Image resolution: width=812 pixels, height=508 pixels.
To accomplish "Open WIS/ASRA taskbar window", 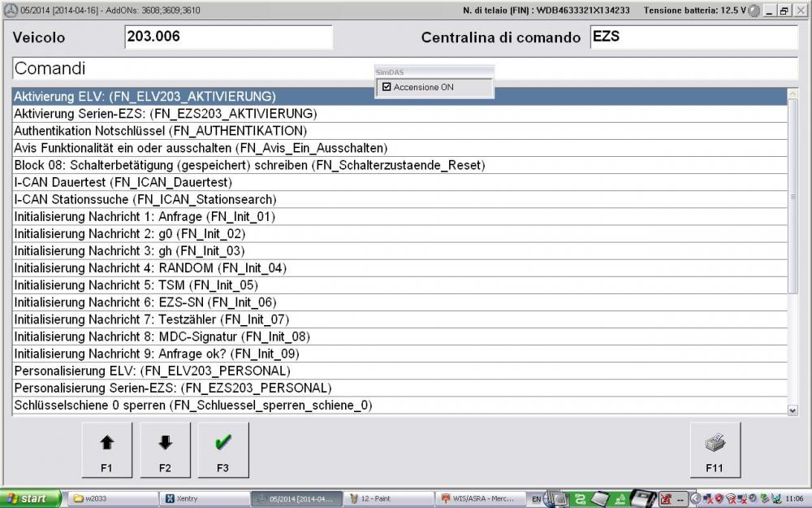I will [x=481, y=498].
